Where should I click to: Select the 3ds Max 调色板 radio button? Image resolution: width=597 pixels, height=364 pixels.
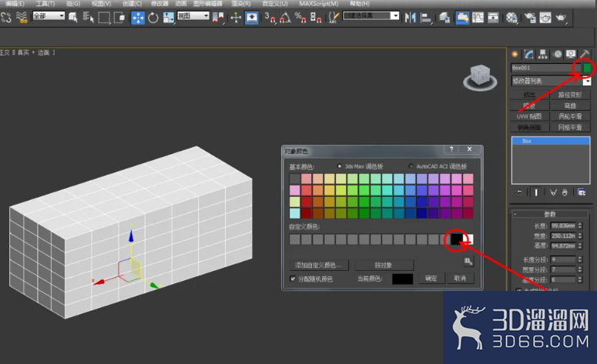(339, 166)
